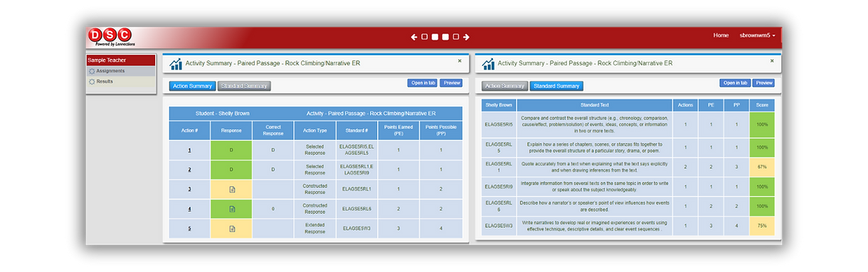Click ELAGSE5RI5 standard in right table

tap(499, 124)
